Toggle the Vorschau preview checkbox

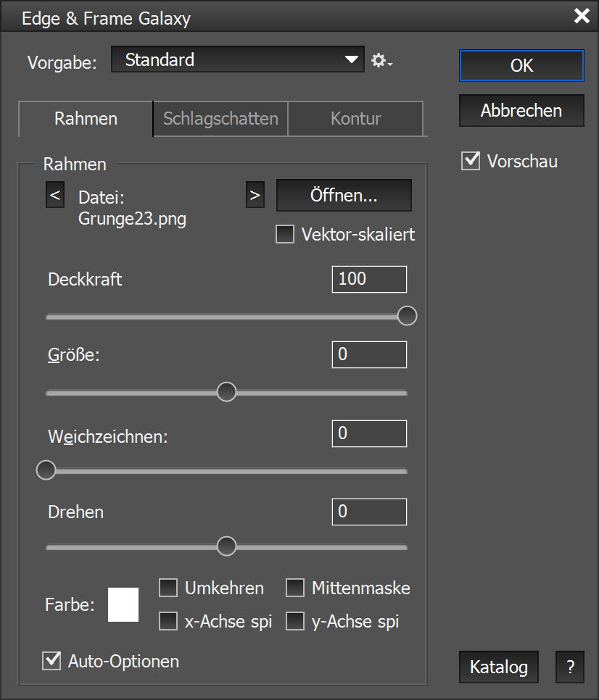[x=471, y=161]
